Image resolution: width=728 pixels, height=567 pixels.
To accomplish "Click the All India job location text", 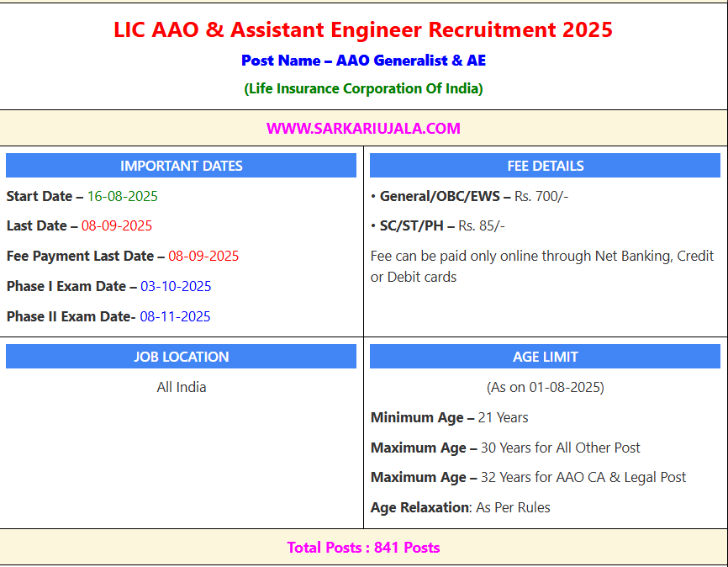I will (181, 387).
